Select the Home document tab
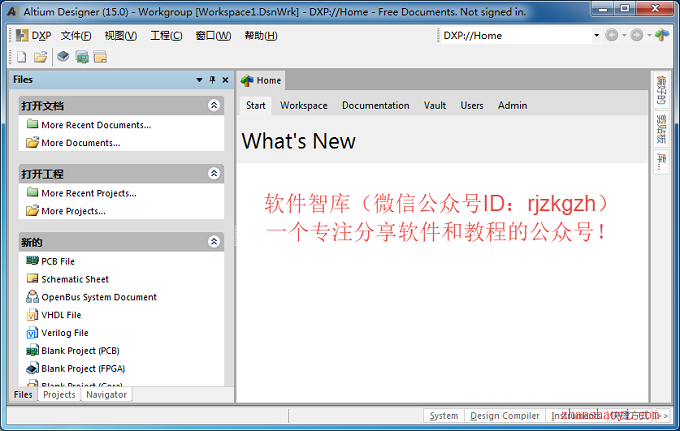Screen dimensions: 680x431 (x=261, y=80)
